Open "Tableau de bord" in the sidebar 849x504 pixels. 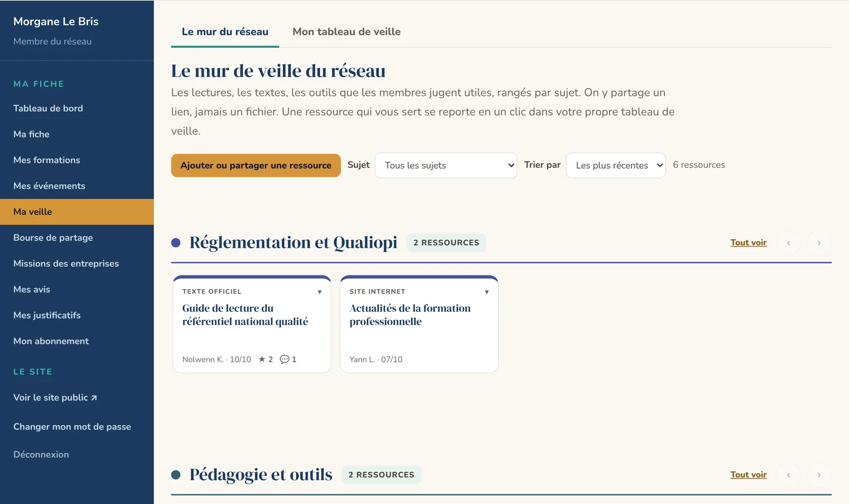pyautogui.click(x=77, y=108)
